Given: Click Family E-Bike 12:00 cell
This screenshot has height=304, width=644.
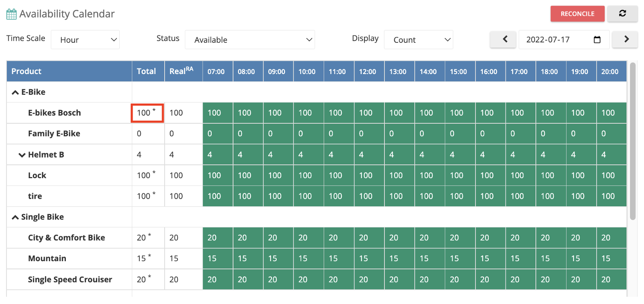Looking at the screenshot, I should [369, 134].
